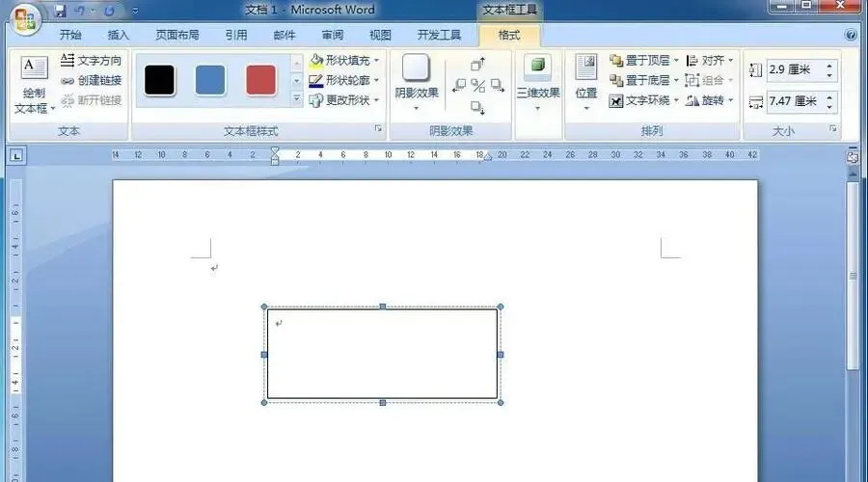The height and width of the screenshot is (482, 868).
Task: Open 更改形状 change shape dropdown
Action: 344,100
